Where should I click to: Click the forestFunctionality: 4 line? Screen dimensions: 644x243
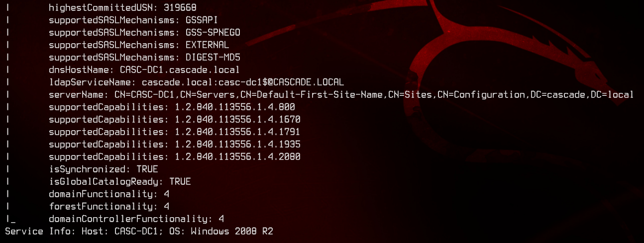click(109, 206)
